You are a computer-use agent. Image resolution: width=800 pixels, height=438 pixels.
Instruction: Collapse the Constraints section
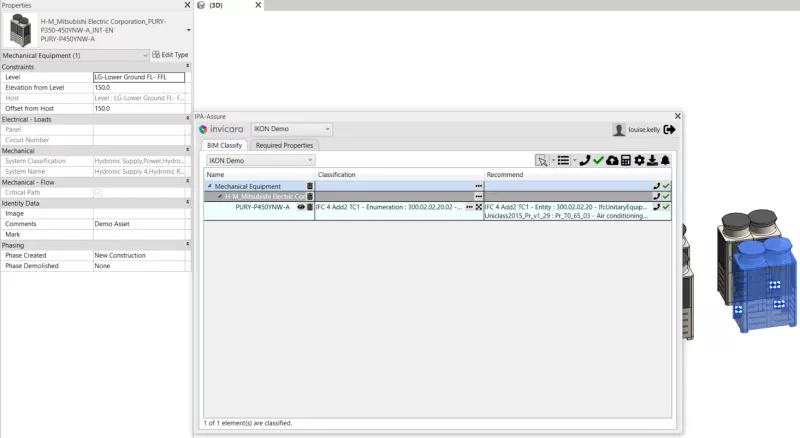tap(187, 66)
